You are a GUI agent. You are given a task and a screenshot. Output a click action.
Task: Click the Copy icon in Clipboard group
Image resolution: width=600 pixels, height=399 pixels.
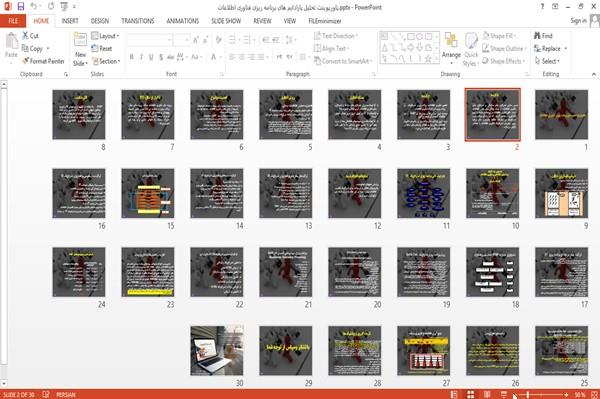coord(25,48)
